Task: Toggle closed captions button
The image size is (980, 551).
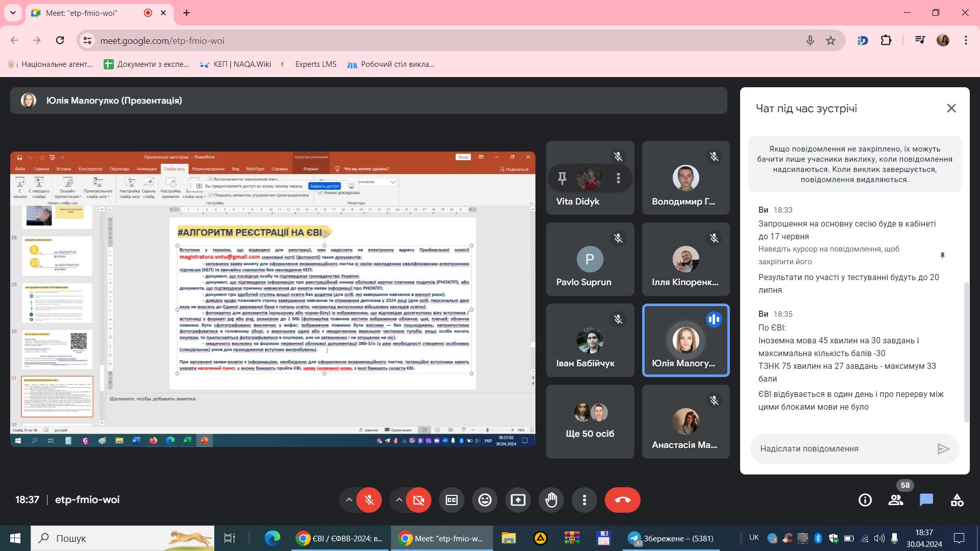Action: coord(452,500)
